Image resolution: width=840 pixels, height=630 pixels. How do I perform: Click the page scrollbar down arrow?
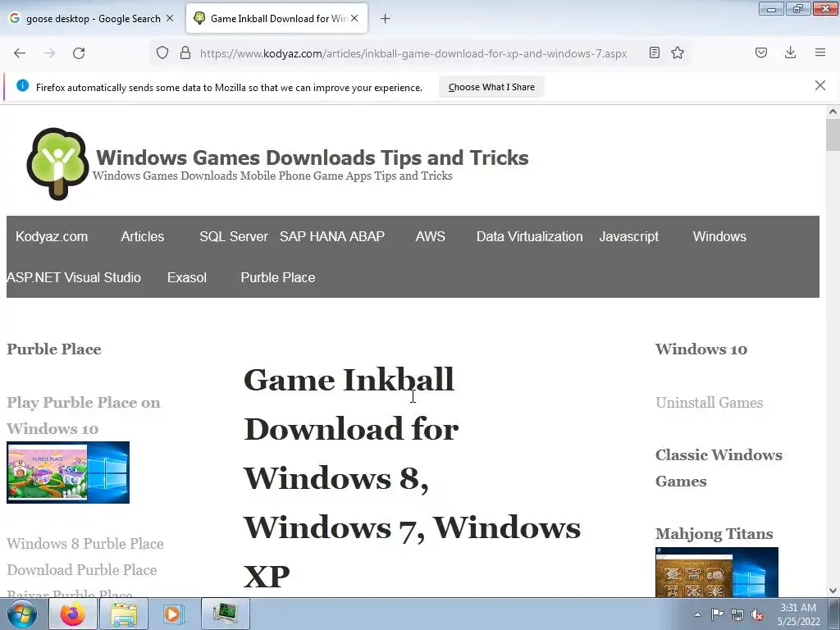coord(833,591)
